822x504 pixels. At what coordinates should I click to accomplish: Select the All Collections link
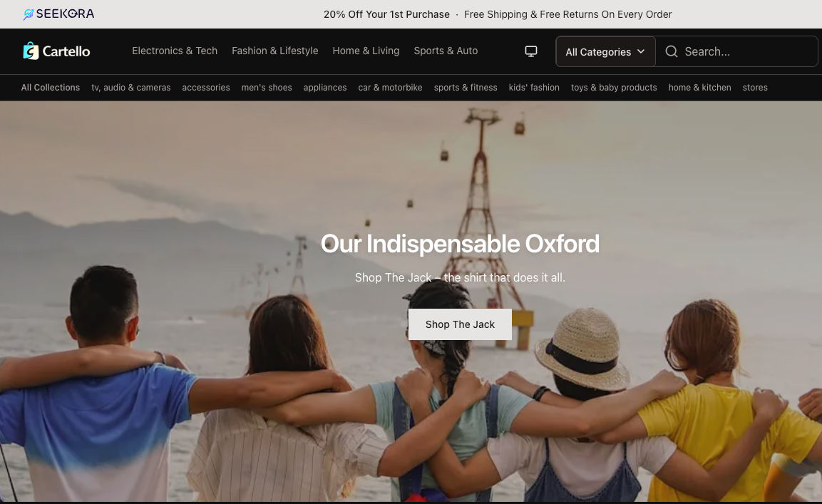pos(51,88)
